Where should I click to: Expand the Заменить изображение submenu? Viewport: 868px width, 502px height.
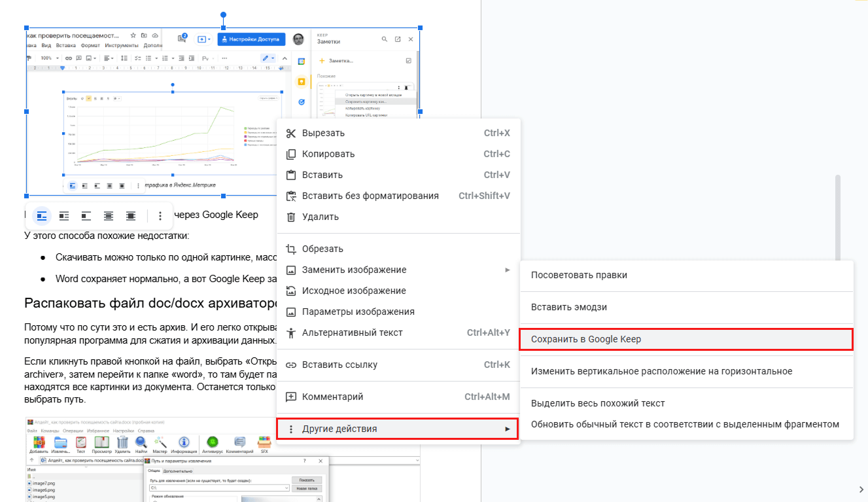(x=398, y=270)
